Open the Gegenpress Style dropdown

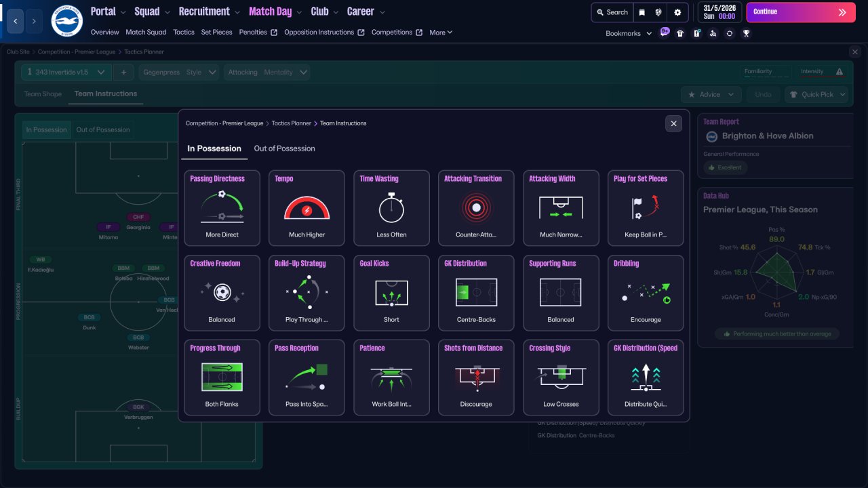click(179, 72)
